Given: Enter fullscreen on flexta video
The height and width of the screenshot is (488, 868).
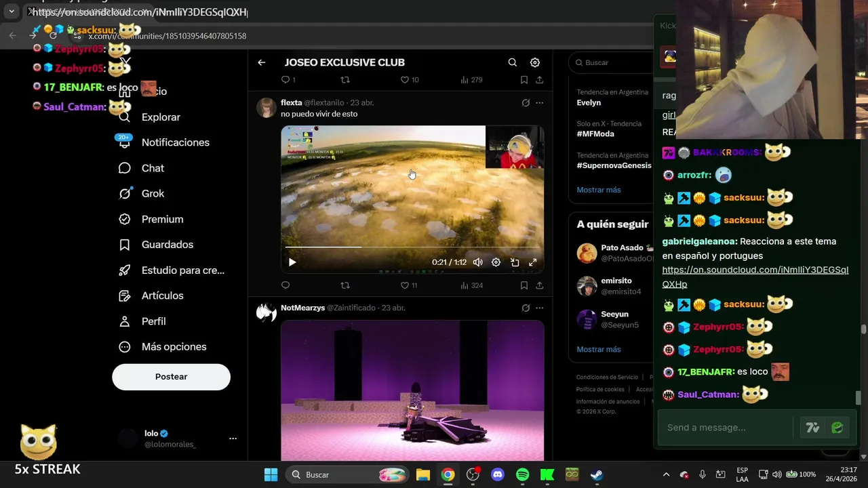Looking at the screenshot, I should [533, 262].
